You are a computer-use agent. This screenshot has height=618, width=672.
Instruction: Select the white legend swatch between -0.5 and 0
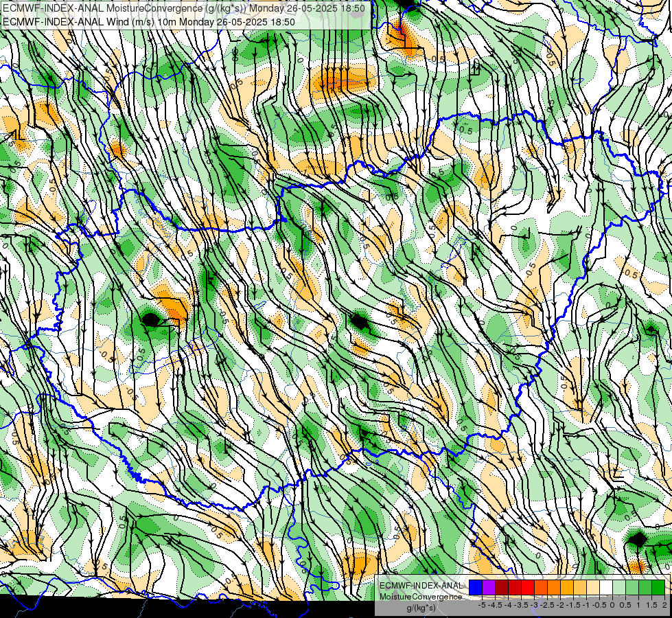[x=606, y=588]
